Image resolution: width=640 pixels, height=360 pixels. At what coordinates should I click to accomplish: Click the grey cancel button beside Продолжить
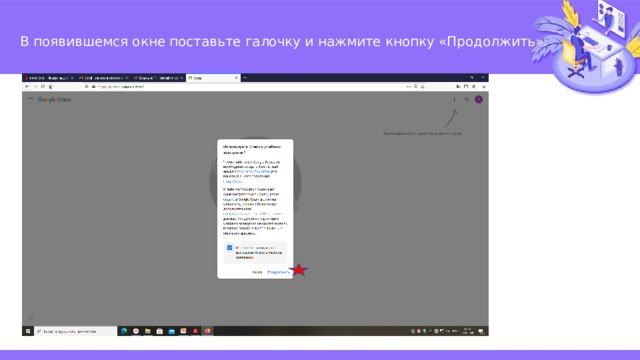(x=257, y=272)
